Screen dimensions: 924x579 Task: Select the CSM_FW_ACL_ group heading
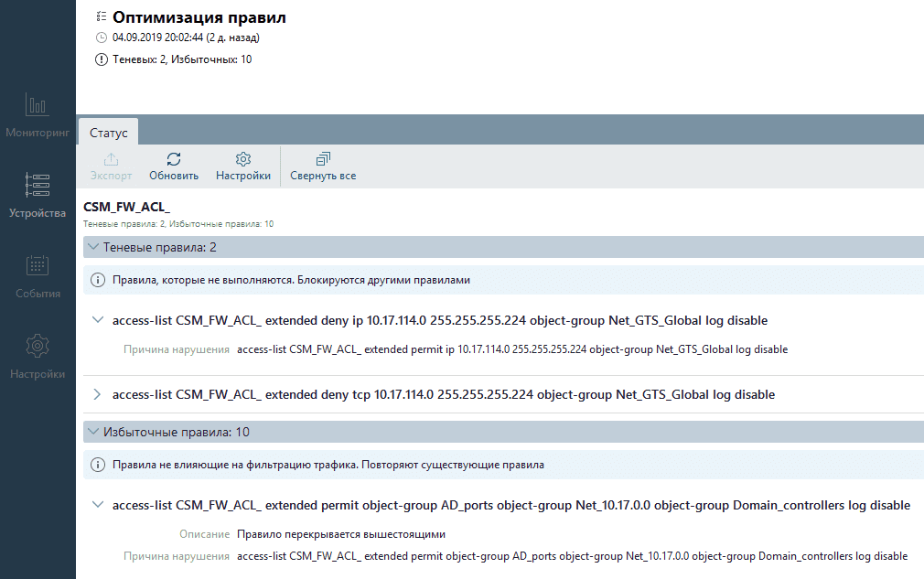[126, 207]
